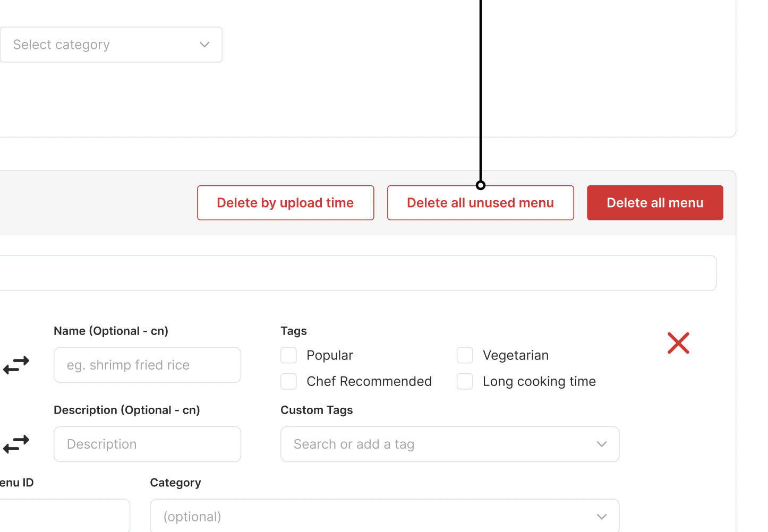The width and height of the screenshot is (768, 532).
Task: Click the Menu ID input box
Action: coord(64,516)
